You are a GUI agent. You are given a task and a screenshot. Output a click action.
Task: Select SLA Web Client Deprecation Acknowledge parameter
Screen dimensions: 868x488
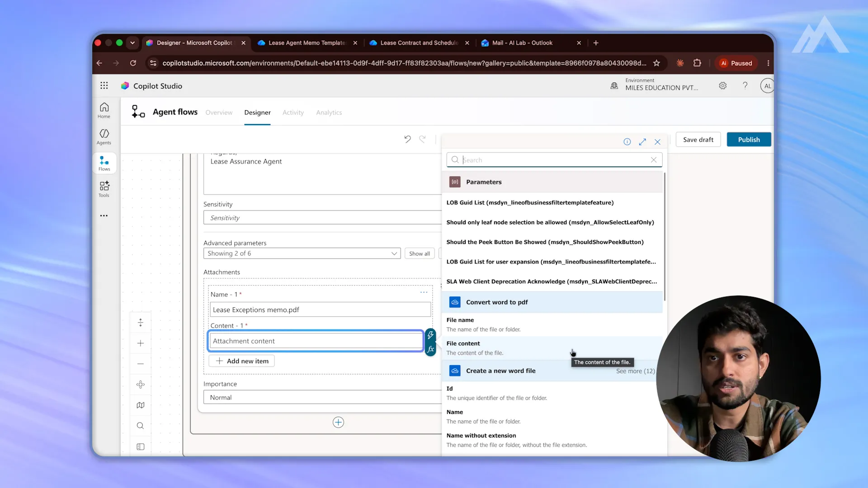(x=552, y=282)
